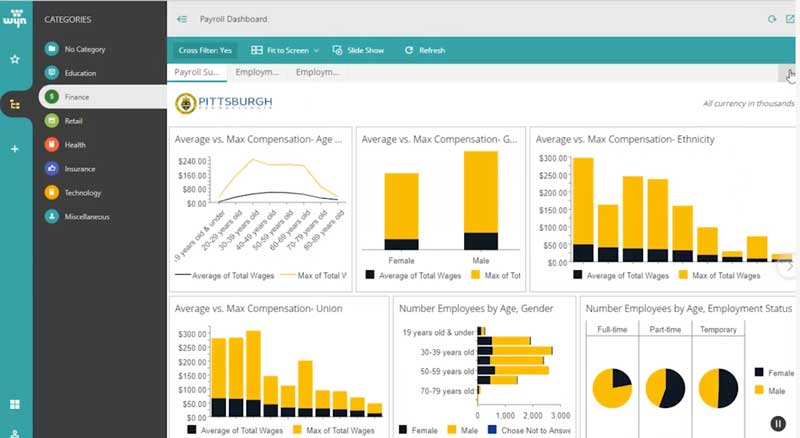The height and width of the screenshot is (438, 800).
Task: Click the reload icon at top right
Action: pyautogui.click(x=771, y=19)
